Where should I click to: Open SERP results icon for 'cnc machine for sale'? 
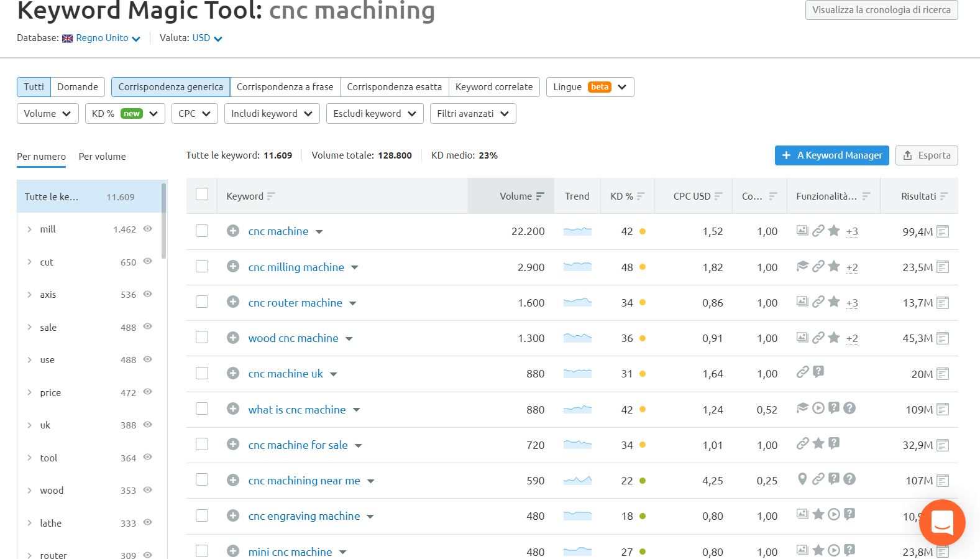(943, 445)
